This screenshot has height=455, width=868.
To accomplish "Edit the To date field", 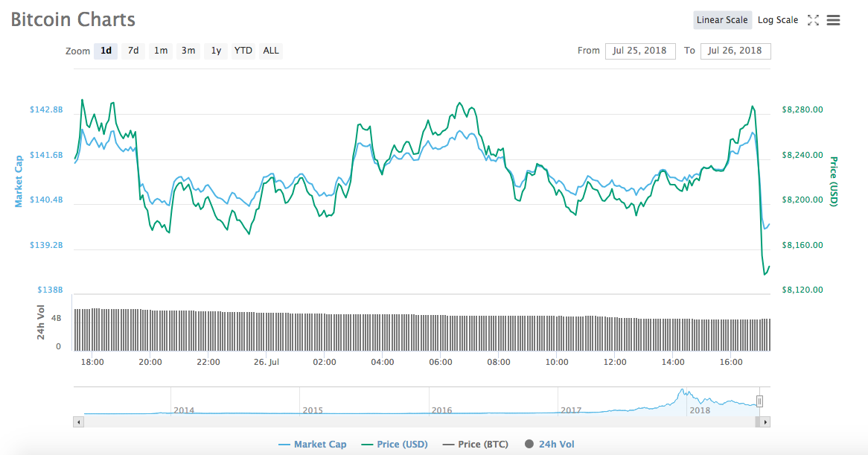I will [735, 51].
